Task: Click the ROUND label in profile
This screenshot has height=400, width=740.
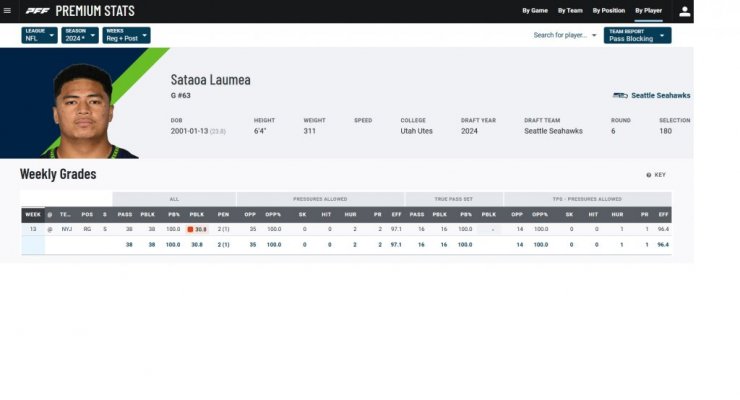Action: pos(621,121)
